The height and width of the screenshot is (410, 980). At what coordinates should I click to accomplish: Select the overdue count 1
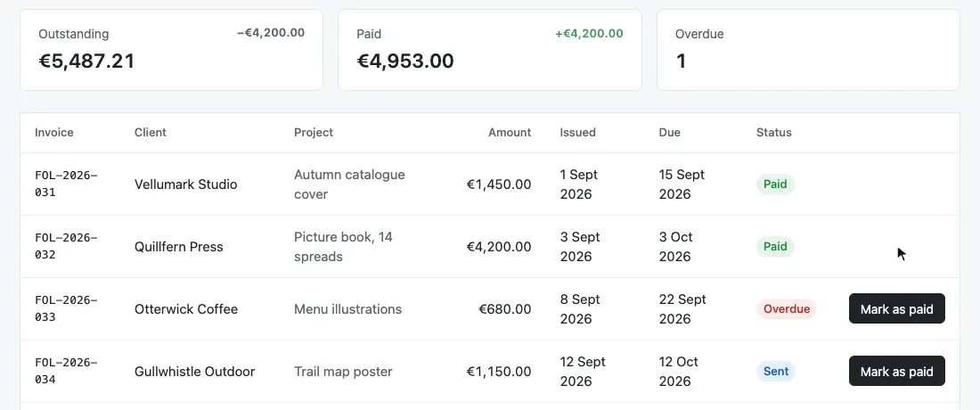pyautogui.click(x=681, y=61)
